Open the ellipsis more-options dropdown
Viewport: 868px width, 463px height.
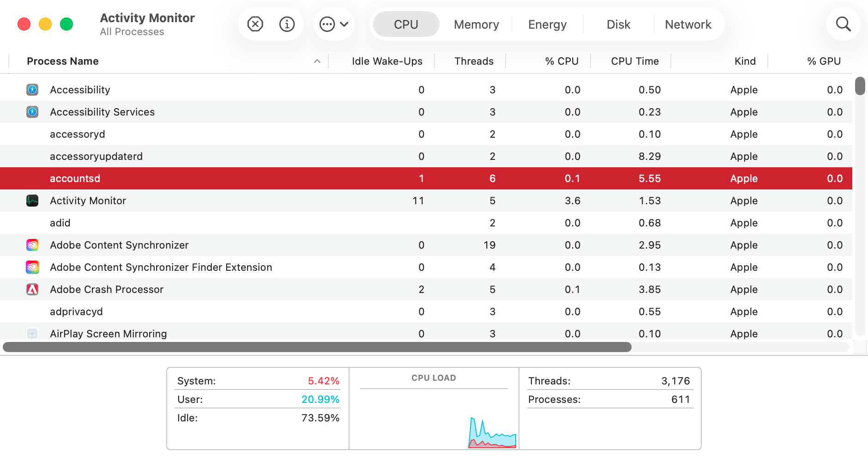click(x=334, y=24)
